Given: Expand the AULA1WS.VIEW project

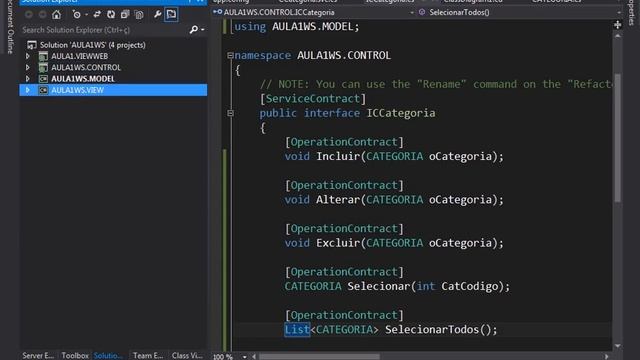Looking at the screenshot, I should coord(28,90).
